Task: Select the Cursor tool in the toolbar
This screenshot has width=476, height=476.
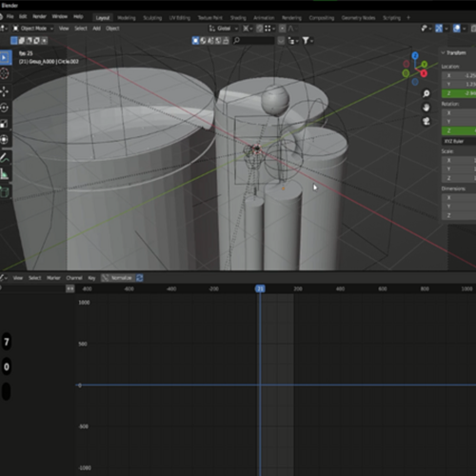Action: pyautogui.click(x=5, y=73)
